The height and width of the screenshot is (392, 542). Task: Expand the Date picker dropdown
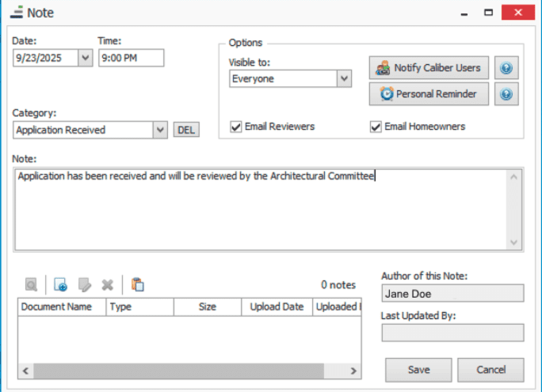pos(85,58)
